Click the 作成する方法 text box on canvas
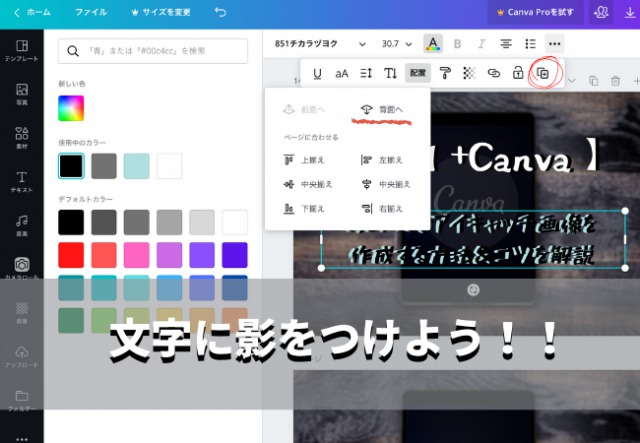Screen dimensions: 640x443 click(473, 239)
